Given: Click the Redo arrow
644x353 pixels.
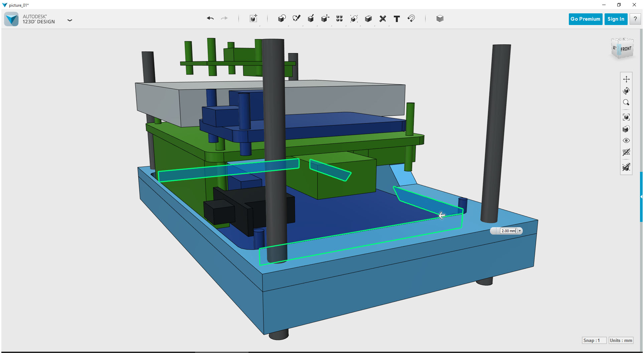Looking at the screenshot, I should [x=224, y=18].
